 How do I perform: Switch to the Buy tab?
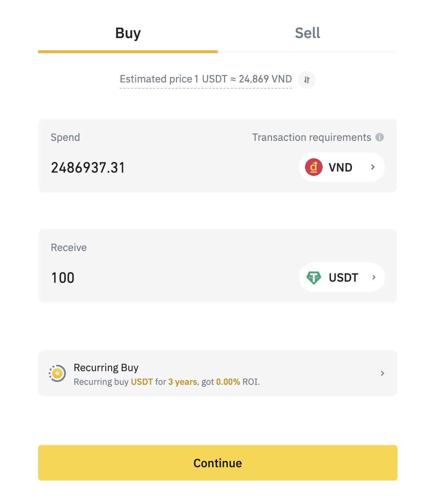tap(128, 33)
